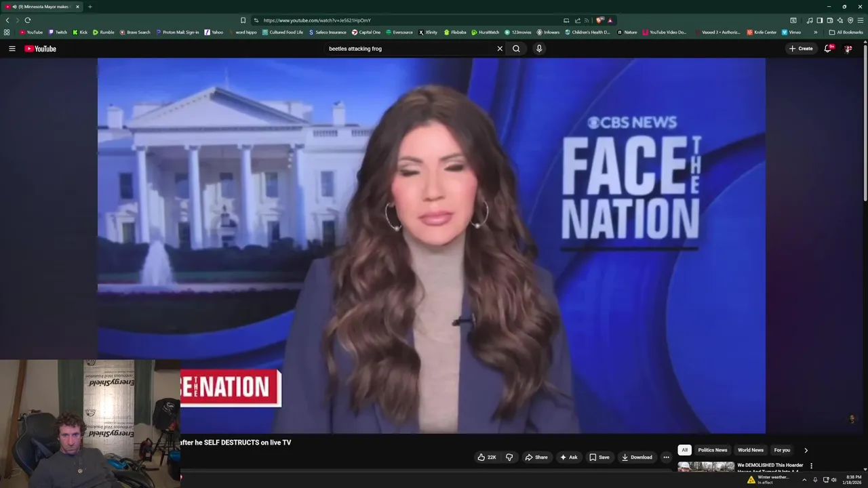The height and width of the screenshot is (488, 868).
Task: Open the browser apps grid icon
Action: point(7,32)
